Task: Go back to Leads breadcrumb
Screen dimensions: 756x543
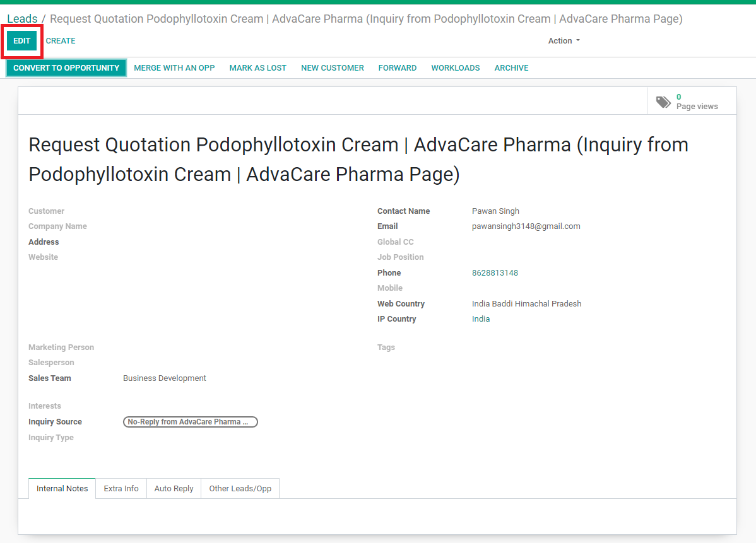Action: pyautogui.click(x=22, y=19)
